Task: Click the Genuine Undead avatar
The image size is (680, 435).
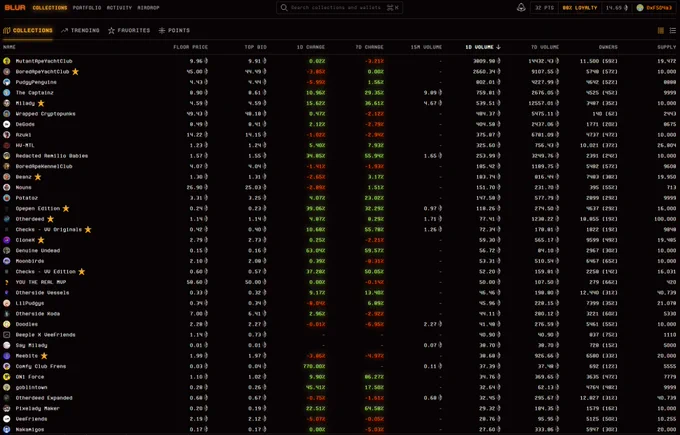Action: click(7, 250)
